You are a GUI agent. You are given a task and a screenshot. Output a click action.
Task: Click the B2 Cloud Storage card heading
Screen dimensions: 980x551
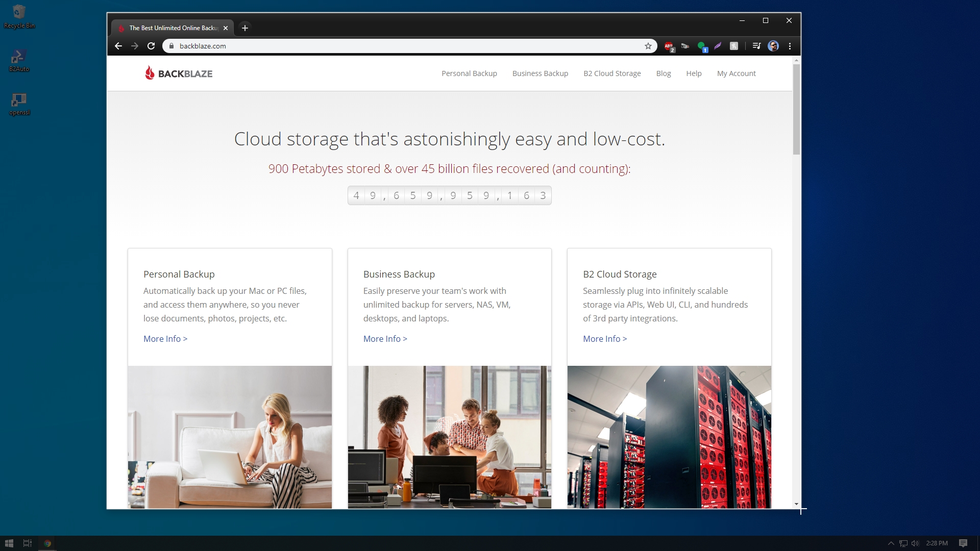click(x=620, y=274)
